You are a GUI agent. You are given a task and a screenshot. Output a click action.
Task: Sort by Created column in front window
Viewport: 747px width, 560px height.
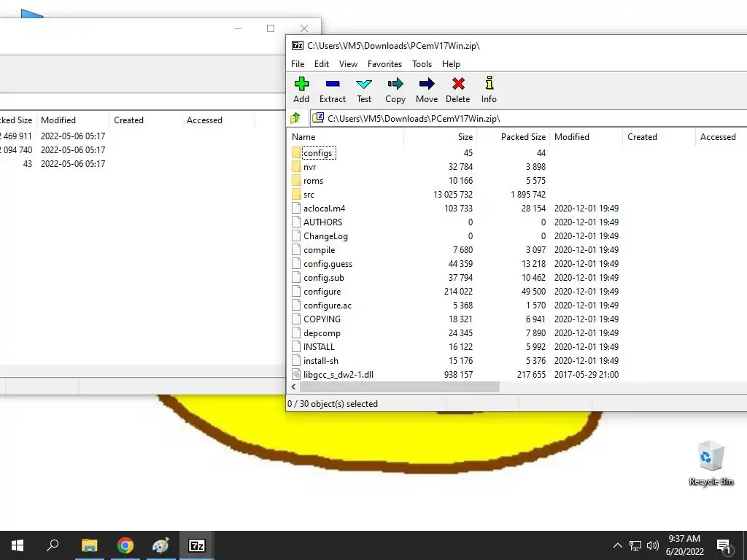point(659,137)
